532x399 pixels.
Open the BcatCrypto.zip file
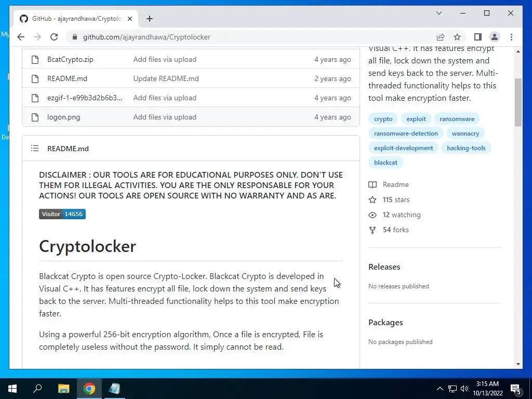point(70,59)
